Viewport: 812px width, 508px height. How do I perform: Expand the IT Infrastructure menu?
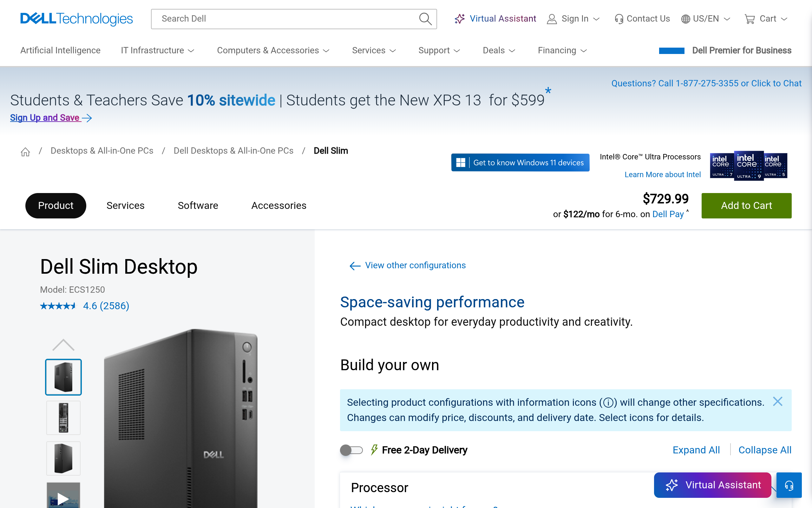point(158,50)
